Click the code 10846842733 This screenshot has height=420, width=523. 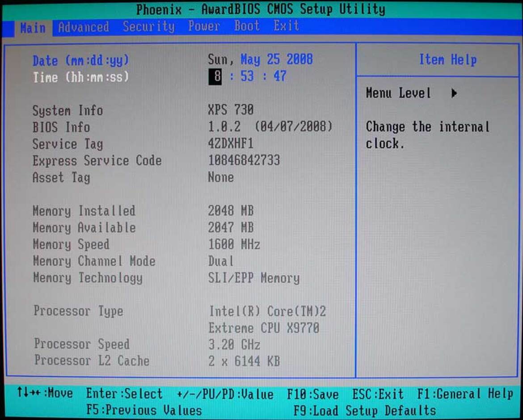244,160
